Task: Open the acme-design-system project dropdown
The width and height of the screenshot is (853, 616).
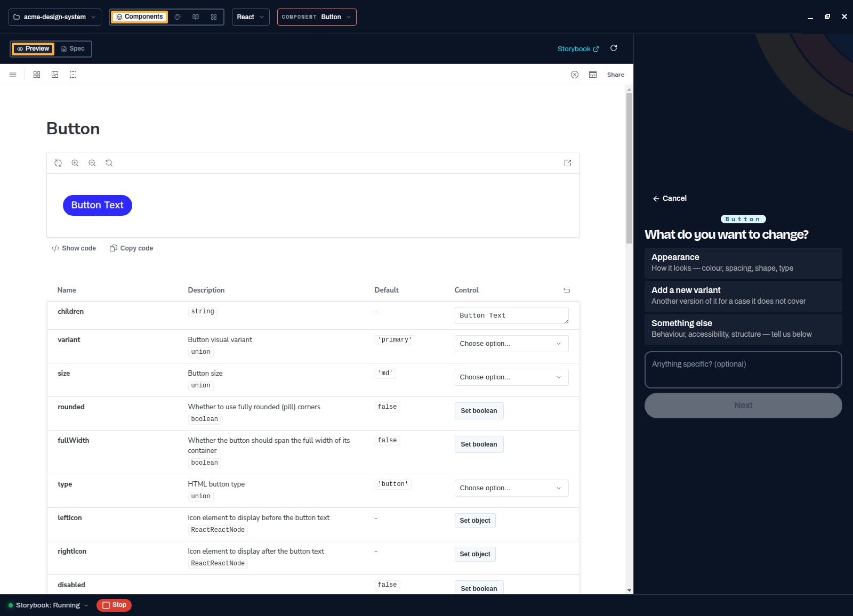Action: click(55, 17)
